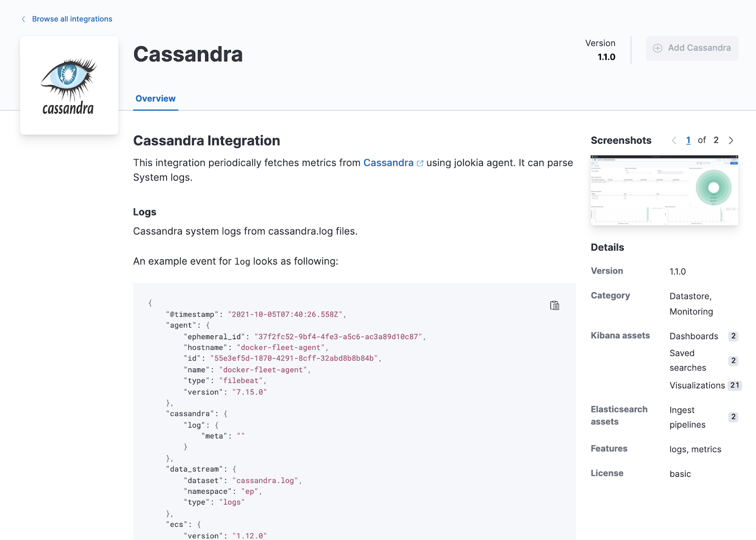
Task: Click the Ingest pipelines count badge
Action: tap(733, 417)
